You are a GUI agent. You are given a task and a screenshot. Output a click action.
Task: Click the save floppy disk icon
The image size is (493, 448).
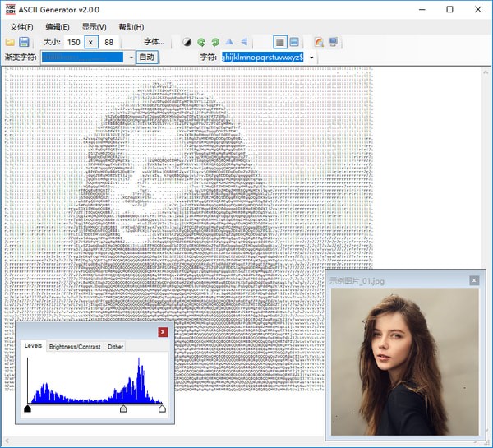24,42
